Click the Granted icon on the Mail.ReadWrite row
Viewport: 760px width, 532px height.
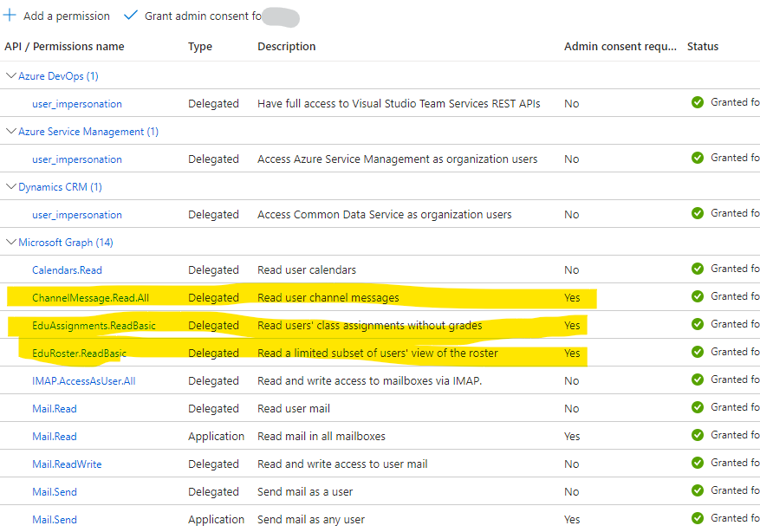click(698, 464)
